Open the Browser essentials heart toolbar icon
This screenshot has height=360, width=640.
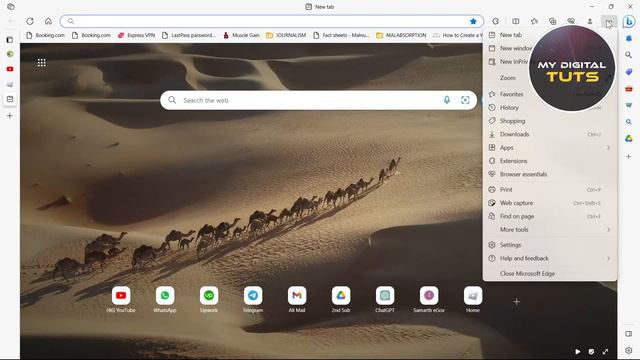click(x=571, y=21)
